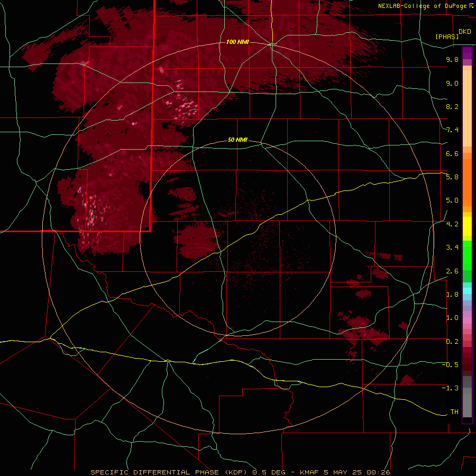The width and height of the screenshot is (476, 476).
Task: Click the 100 NMI range ring label
Action: click(x=237, y=42)
